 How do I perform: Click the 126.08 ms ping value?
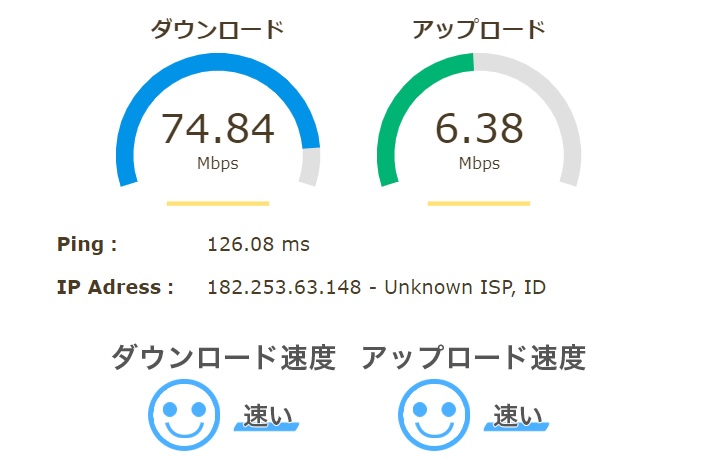pos(259,244)
